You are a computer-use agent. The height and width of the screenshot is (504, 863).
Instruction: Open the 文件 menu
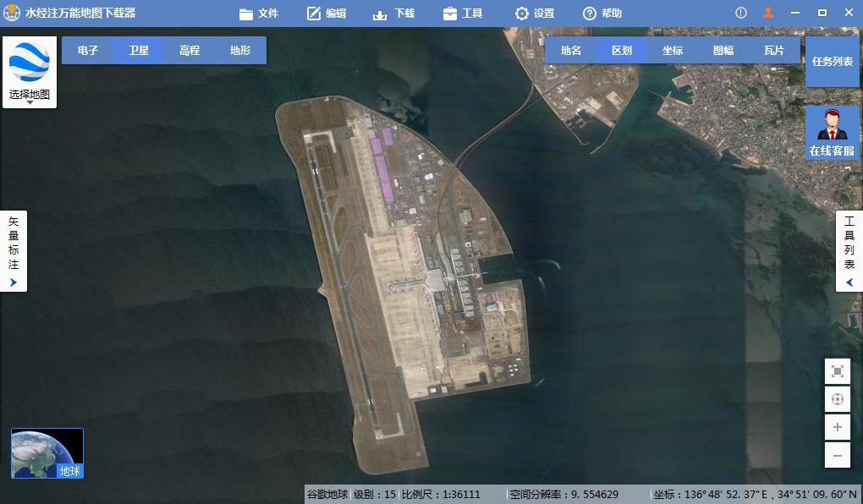pos(259,14)
